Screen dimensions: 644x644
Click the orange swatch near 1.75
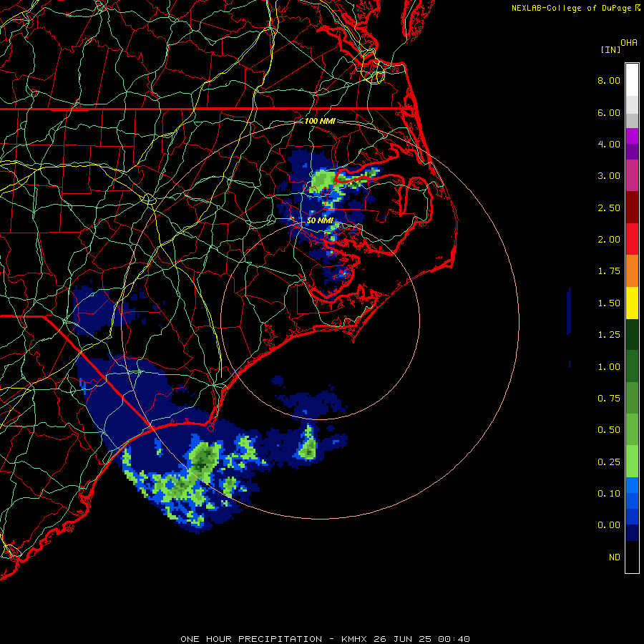(x=632, y=271)
